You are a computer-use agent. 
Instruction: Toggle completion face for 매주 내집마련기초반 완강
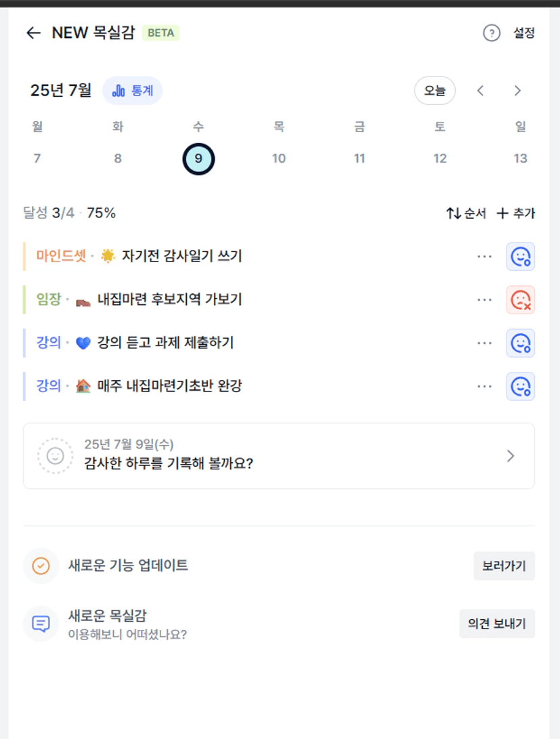(521, 387)
